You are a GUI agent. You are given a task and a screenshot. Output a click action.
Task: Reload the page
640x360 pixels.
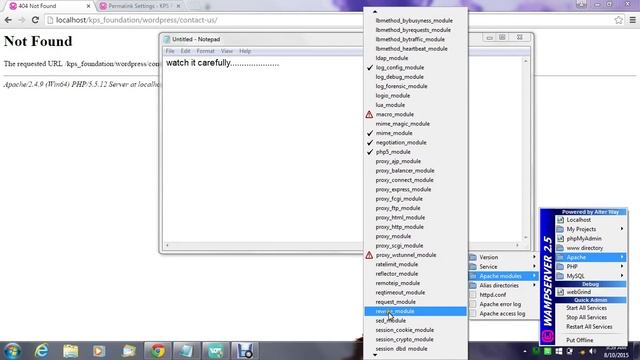click(35, 20)
